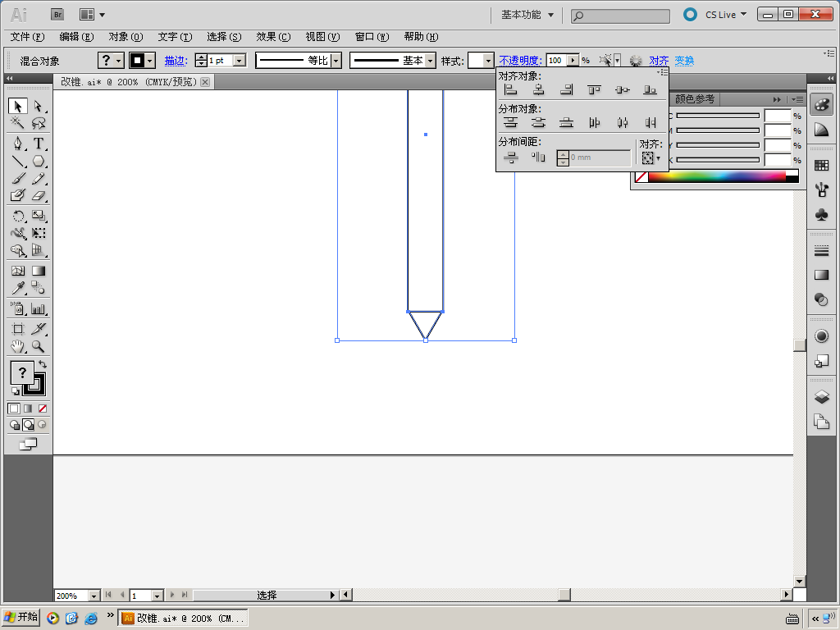
Task: Click the 对齐 align link
Action: 659,61
